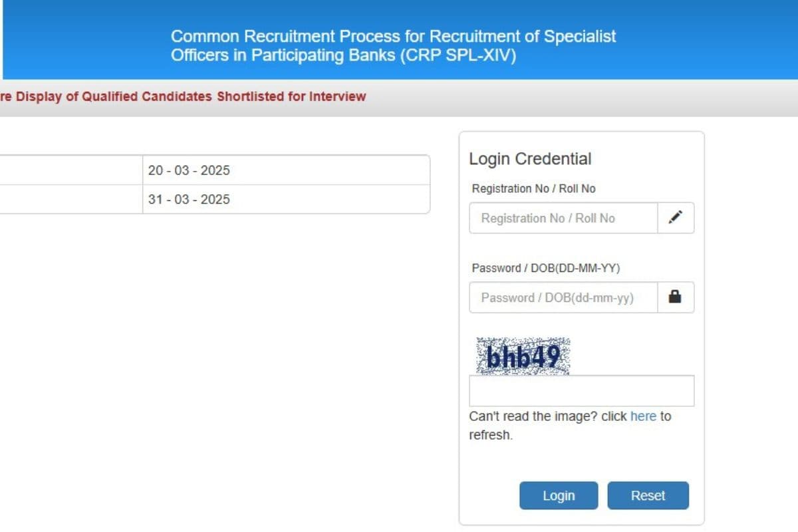Screen dimensions: 798x532
Task: Click the Login Credential heading
Action: pos(530,159)
